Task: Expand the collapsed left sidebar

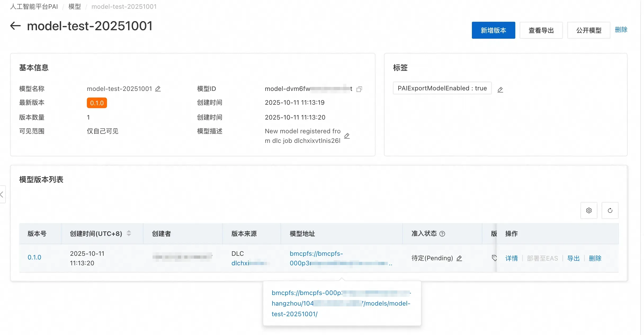Action: (2, 195)
